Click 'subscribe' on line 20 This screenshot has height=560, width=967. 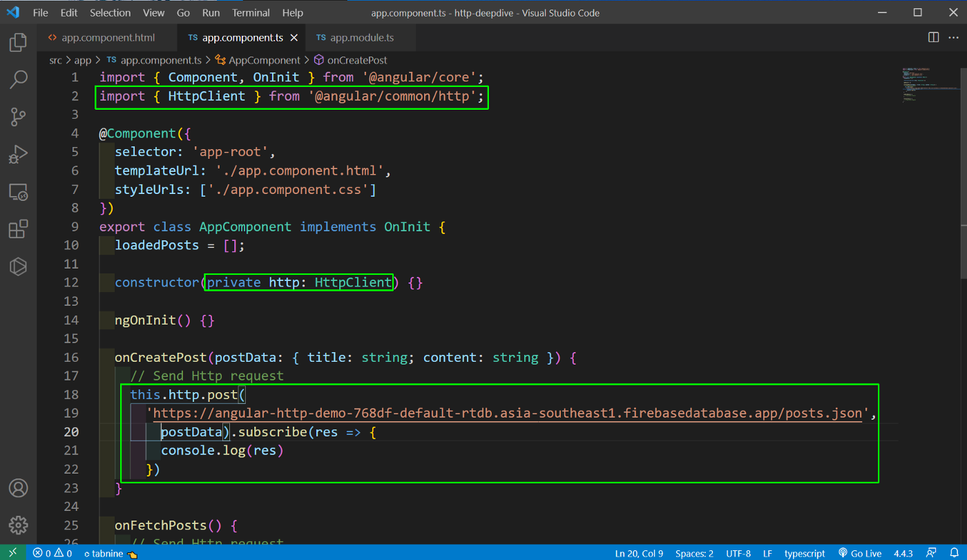[x=272, y=432]
